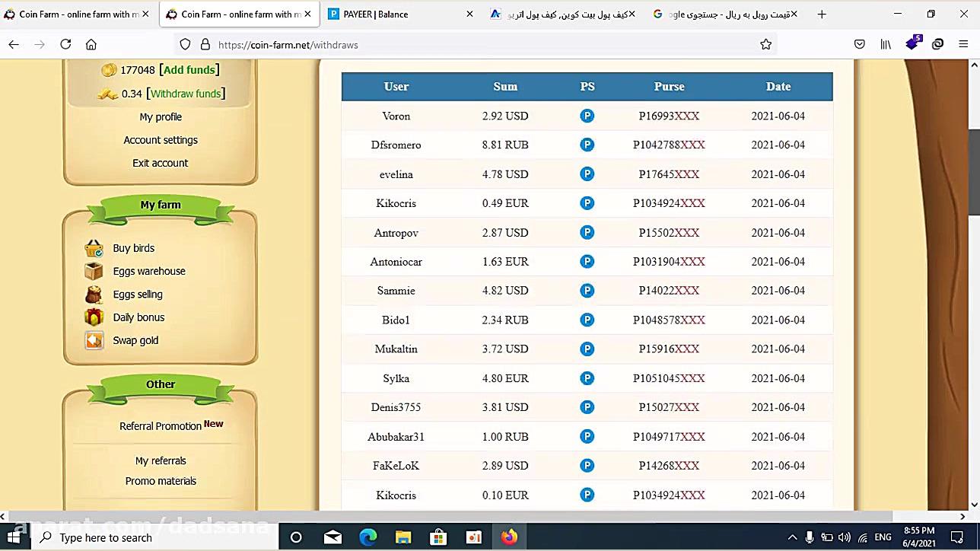Click the Daily bonus gift icon
The width and height of the screenshot is (980, 551).
point(94,317)
